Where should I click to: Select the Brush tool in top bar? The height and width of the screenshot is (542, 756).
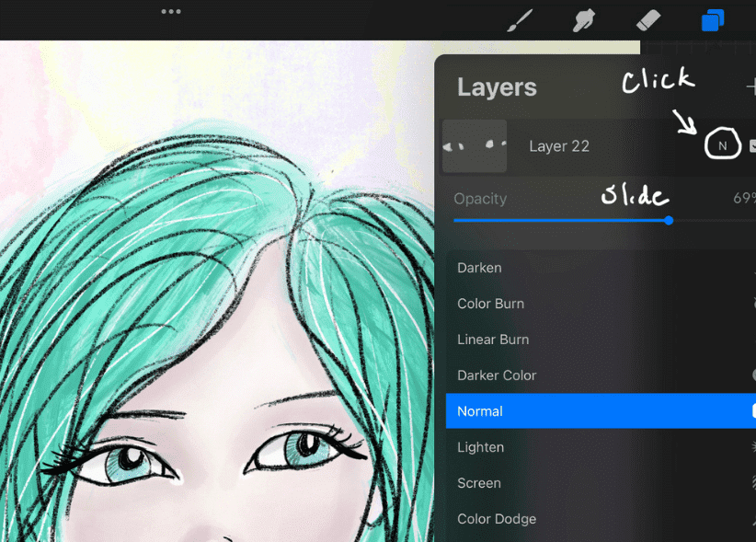coord(521,20)
